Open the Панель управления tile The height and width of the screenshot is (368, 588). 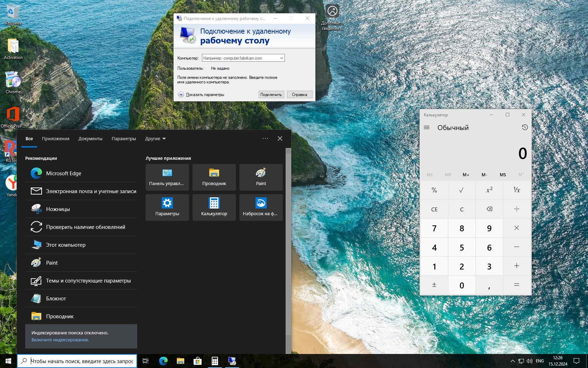167,177
